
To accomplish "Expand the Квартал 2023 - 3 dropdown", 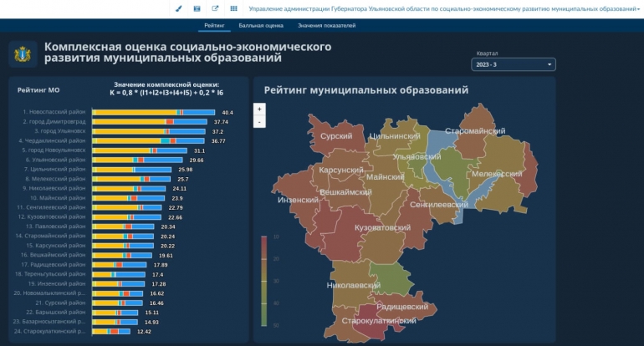I will 514,64.
